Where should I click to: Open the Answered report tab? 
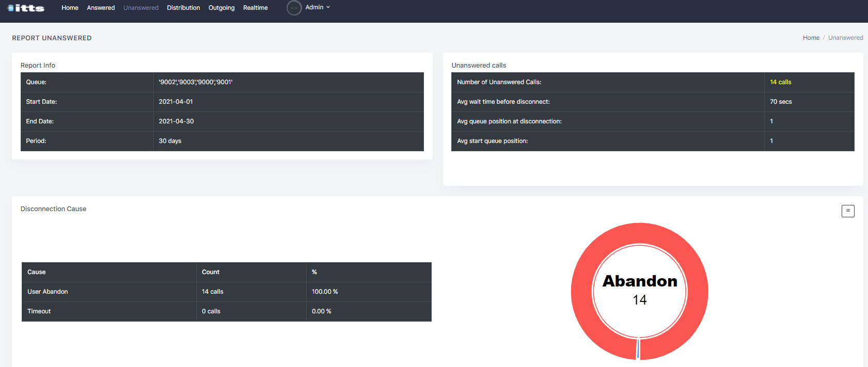[x=101, y=8]
